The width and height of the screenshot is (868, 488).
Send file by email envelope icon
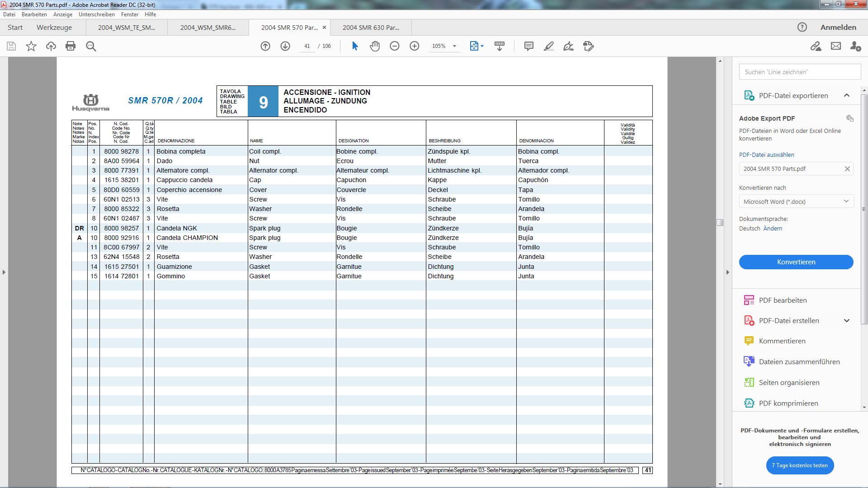tap(836, 46)
